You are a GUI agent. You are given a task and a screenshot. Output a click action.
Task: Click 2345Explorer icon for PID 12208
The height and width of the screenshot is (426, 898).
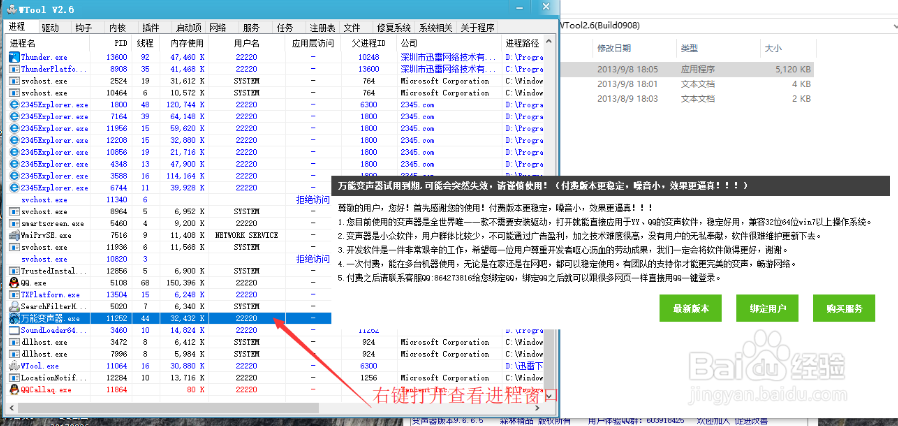click(14, 140)
